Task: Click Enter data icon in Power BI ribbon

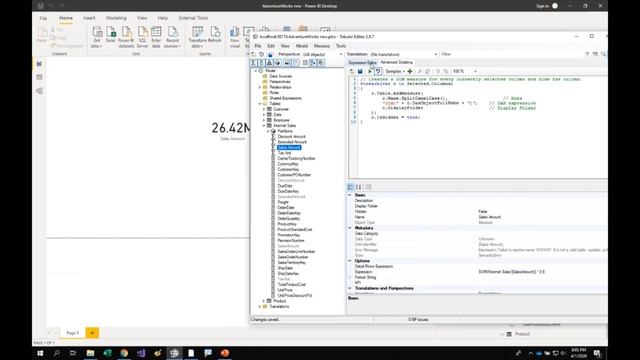Action: pos(156,37)
